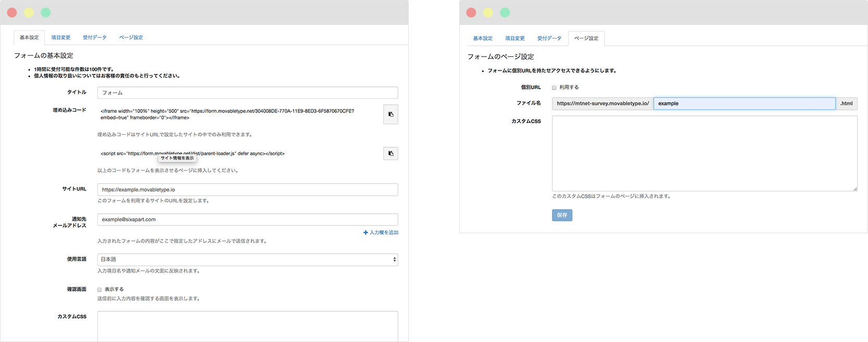Focus the タイトル field containing フォーム

pos(248,93)
